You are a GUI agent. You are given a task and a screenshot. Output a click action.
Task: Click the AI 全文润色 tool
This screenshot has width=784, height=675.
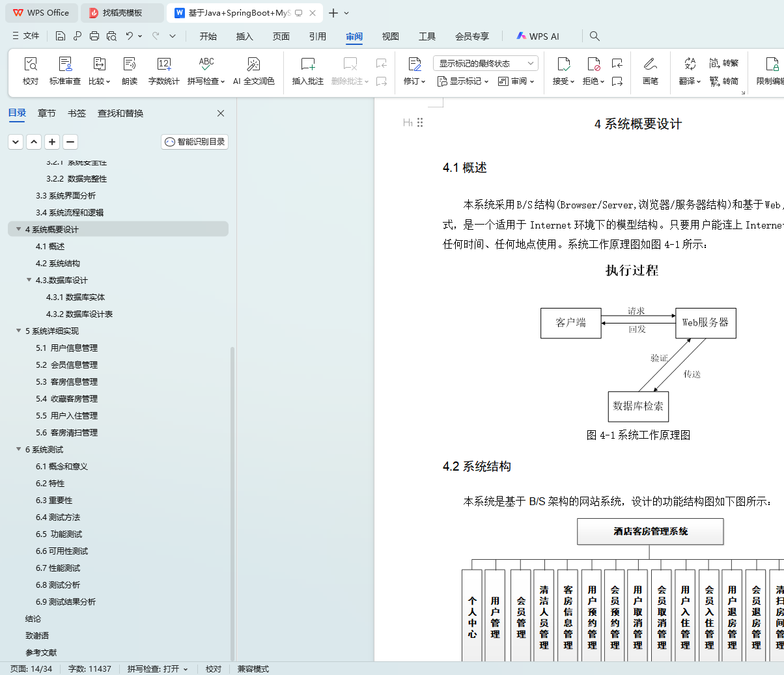point(254,71)
